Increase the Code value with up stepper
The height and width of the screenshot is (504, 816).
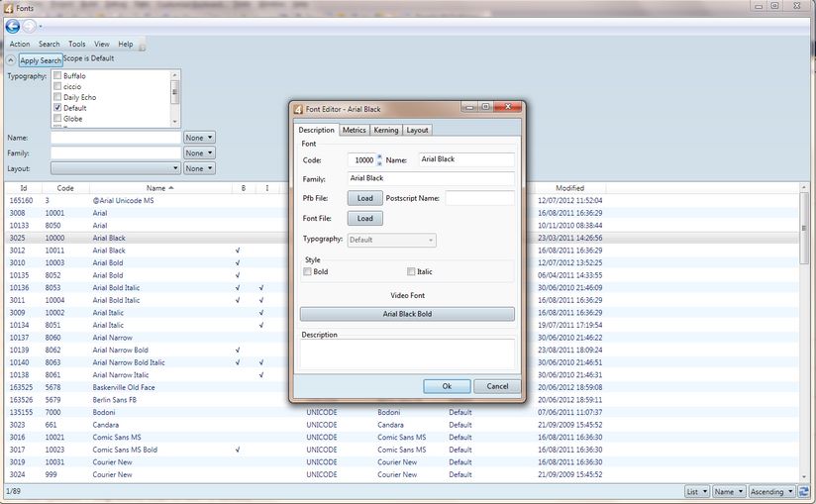click(x=379, y=156)
